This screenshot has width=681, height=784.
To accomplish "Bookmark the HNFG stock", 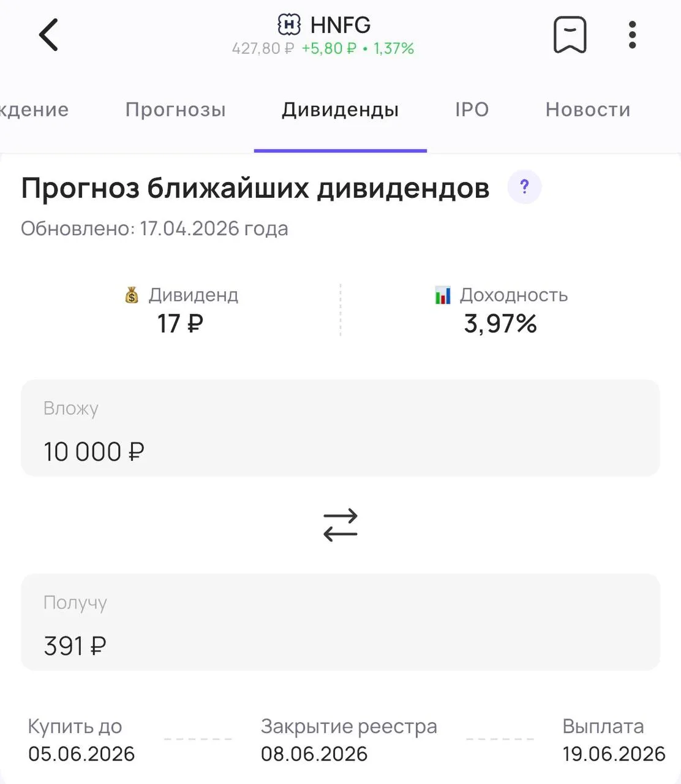I will tap(570, 35).
